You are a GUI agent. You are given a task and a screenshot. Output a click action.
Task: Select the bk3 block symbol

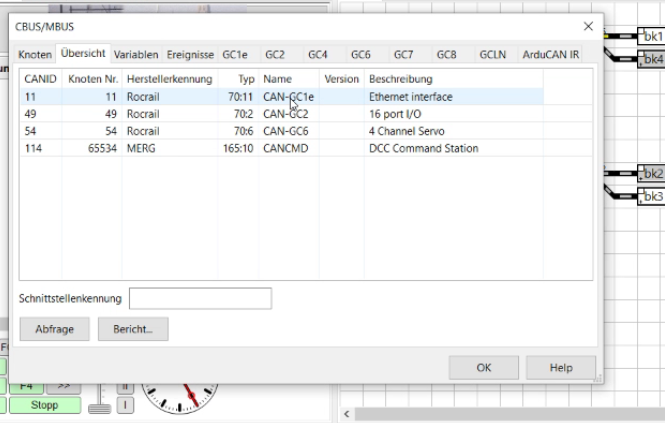652,197
